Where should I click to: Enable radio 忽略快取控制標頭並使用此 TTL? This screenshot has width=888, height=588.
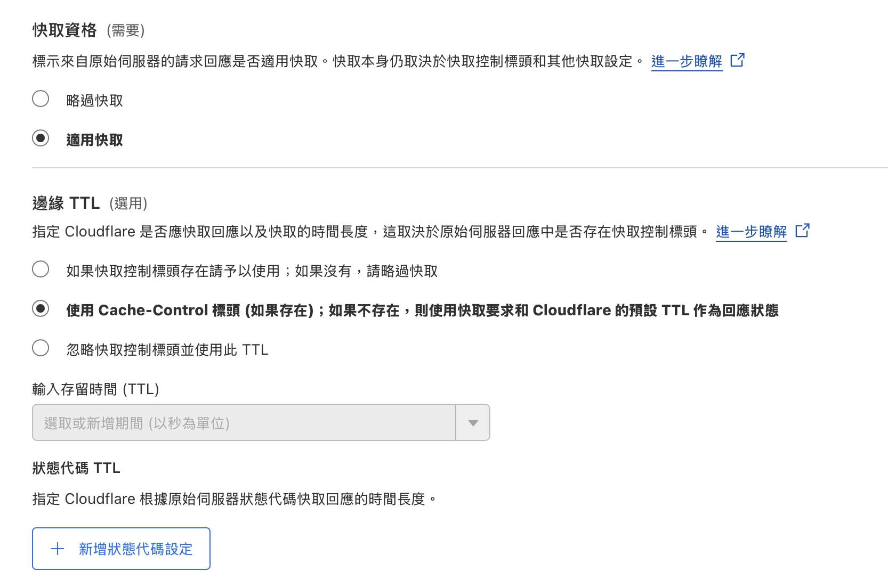pos(41,348)
